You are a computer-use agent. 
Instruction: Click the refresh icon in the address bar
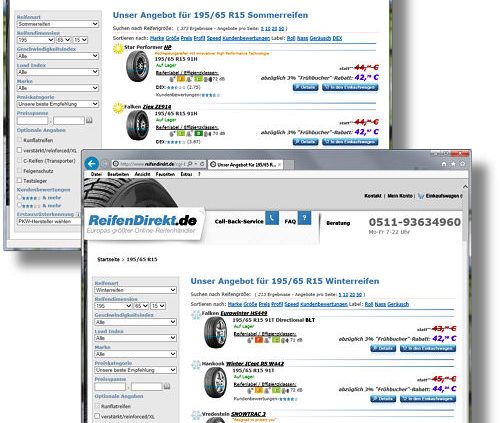(x=202, y=164)
